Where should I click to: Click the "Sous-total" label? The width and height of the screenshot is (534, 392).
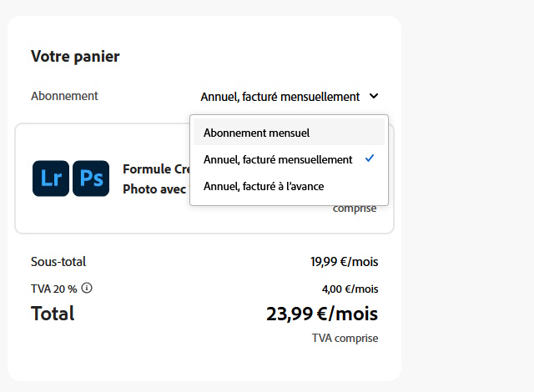58,262
